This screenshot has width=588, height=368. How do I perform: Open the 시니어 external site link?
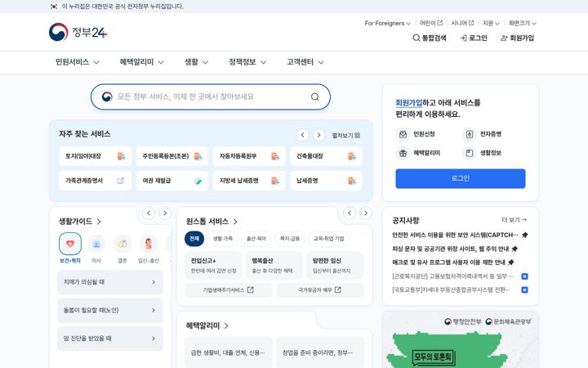coord(462,23)
